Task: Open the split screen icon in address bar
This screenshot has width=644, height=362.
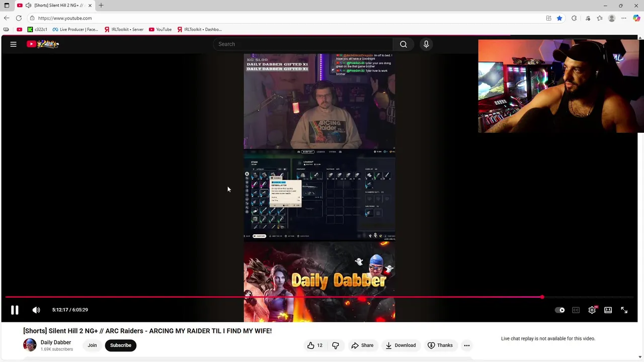Action: [x=549, y=18]
